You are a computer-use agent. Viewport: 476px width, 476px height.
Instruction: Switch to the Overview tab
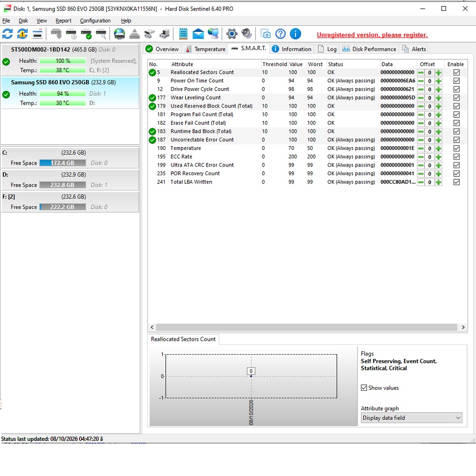pos(162,49)
